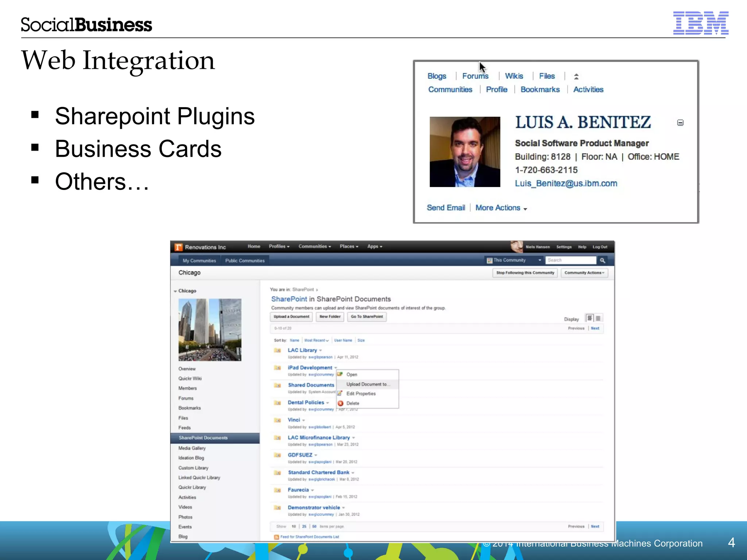Switch to the Public Communities tab
747x560 pixels.
[x=245, y=261]
